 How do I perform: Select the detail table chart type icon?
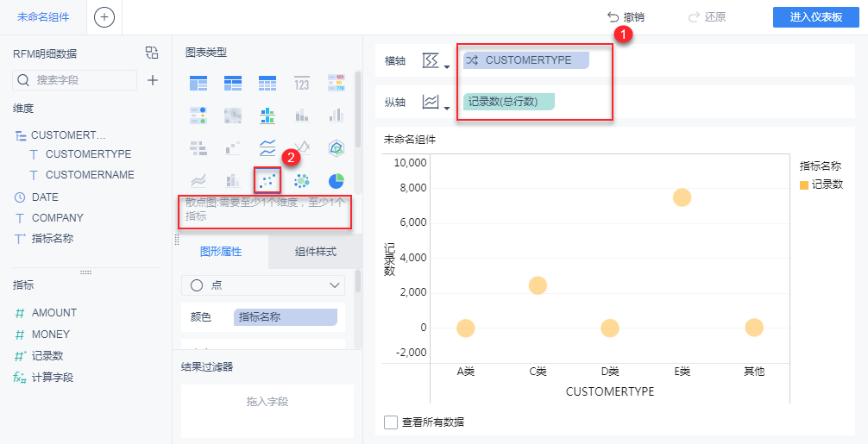[267, 83]
